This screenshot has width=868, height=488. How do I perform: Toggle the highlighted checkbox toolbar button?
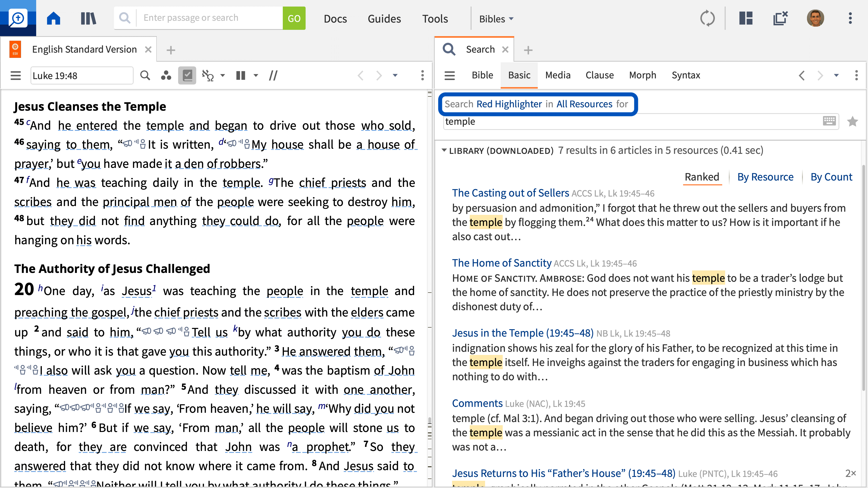click(187, 75)
